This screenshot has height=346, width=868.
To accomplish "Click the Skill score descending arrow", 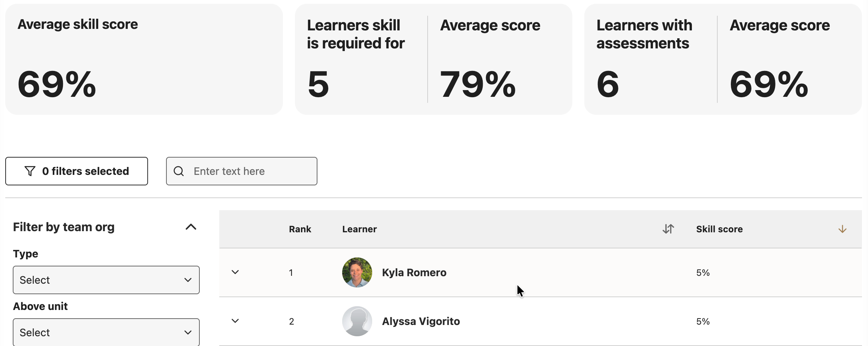I will click(x=843, y=229).
